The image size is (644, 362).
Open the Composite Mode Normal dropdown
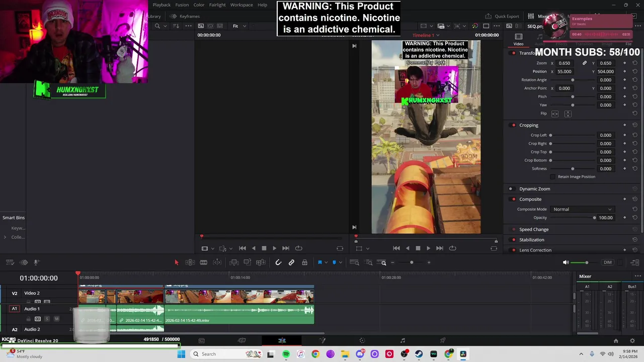(x=583, y=209)
